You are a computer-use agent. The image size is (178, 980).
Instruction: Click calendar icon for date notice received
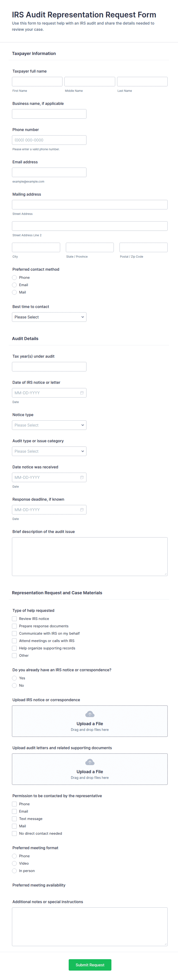(x=82, y=477)
